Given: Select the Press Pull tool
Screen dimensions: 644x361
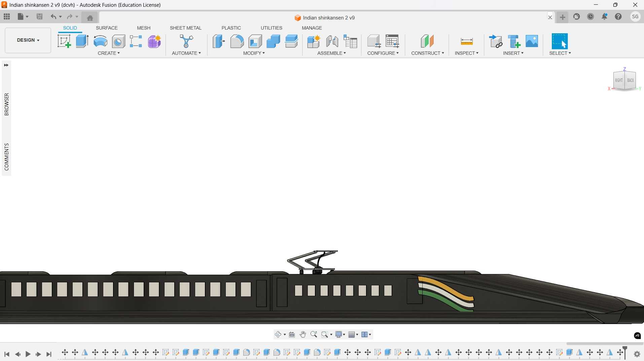Looking at the screenshot, I should click(x=219, y=41).
